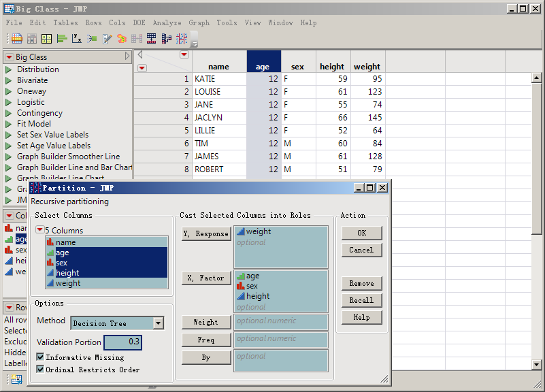545x392 pixels.
Task: Click the Y, Response role button
Action: (x=205, y=233)
